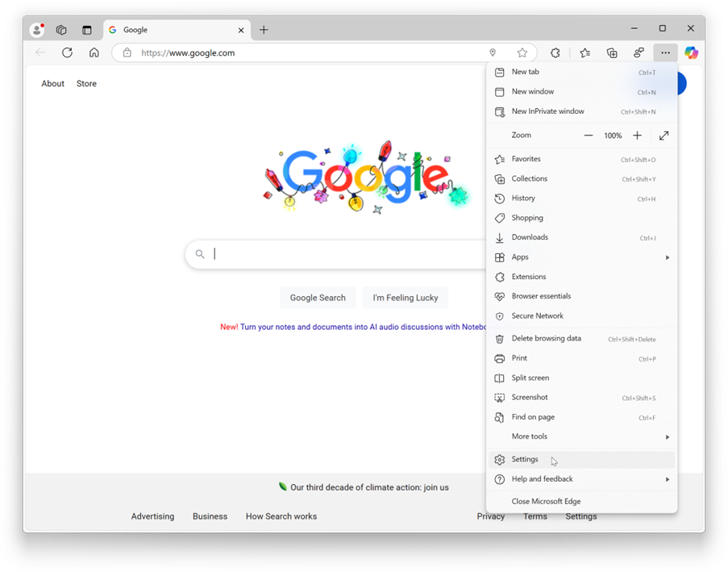Add page to favorites star icon

[x=522, y=53]
